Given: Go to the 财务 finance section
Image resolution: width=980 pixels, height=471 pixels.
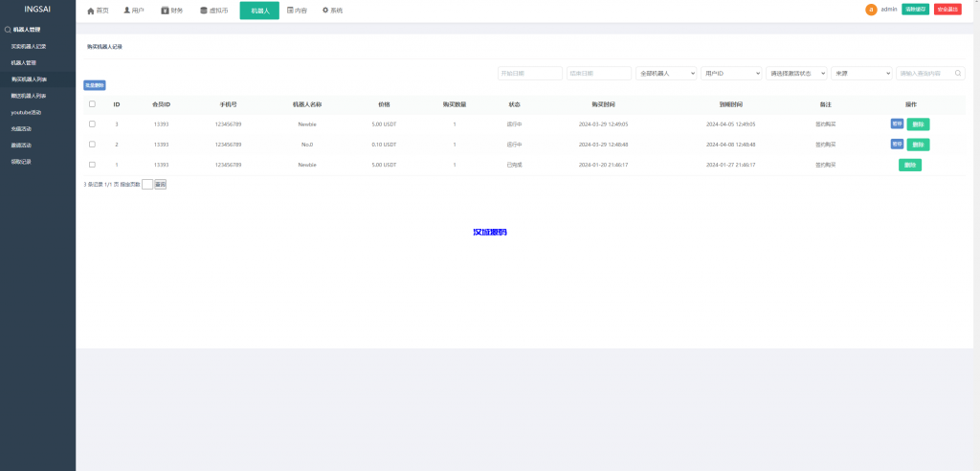Looking at the screenshot, I should [171, 11].
